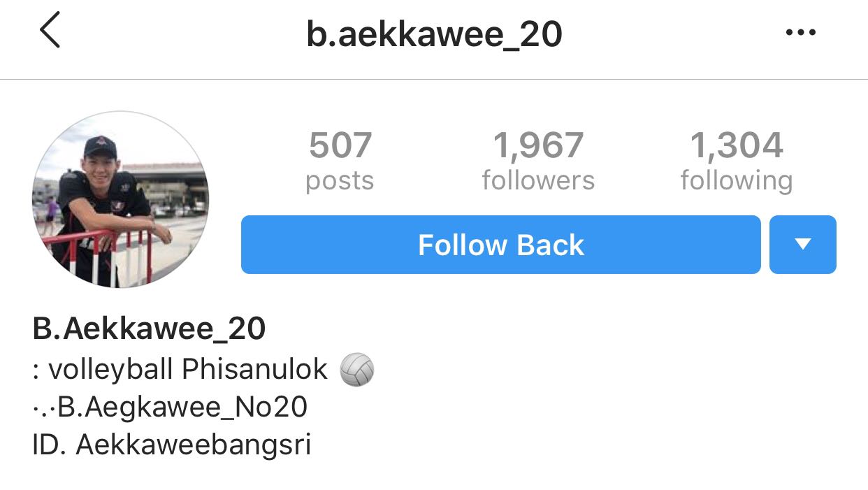Tap the back arrow icon
This screenshot has width=868, height=490.
click(x=50, y=32)
